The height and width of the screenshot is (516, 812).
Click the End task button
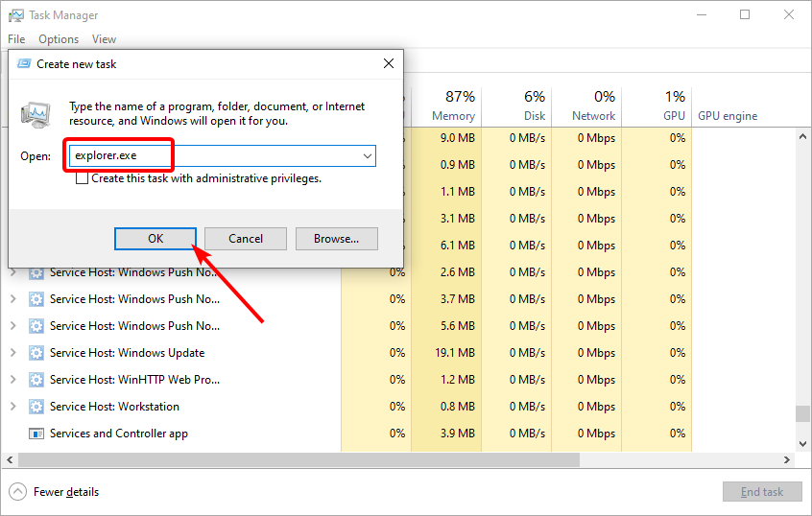[762, 492]
